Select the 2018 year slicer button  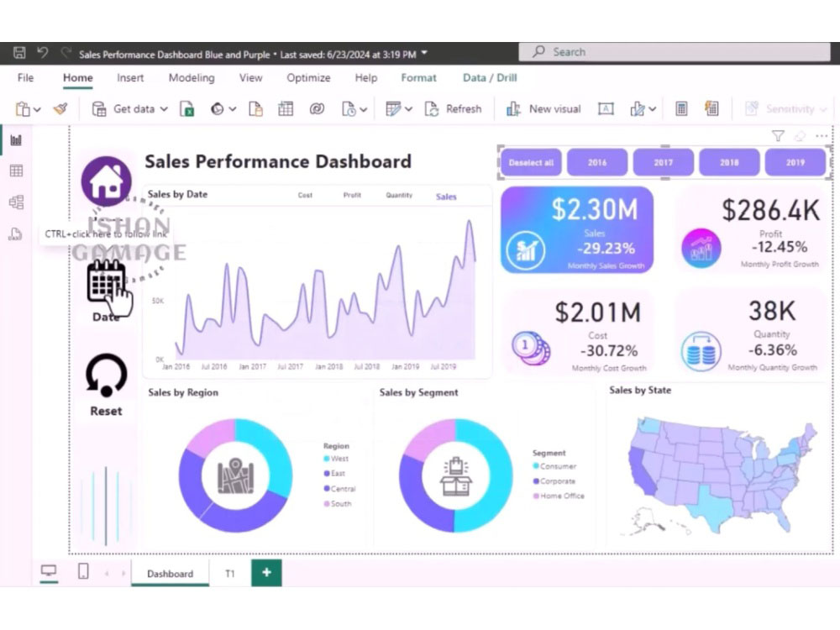click(729, 162)
